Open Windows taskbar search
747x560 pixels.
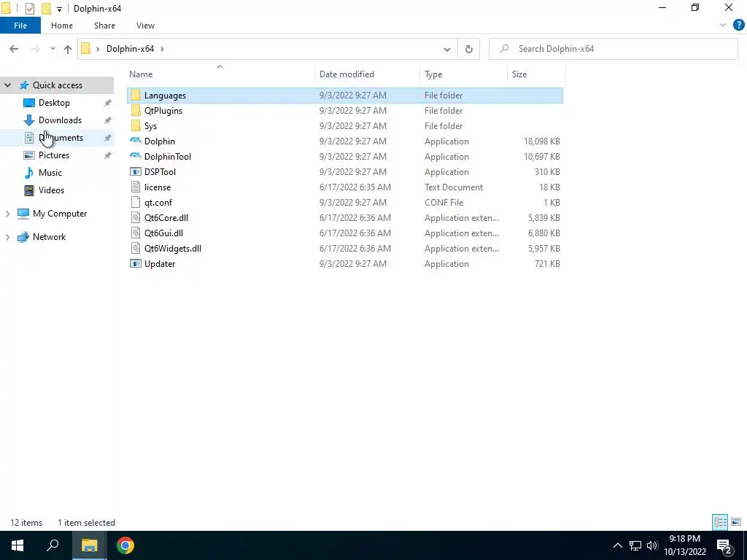point(53,545)
